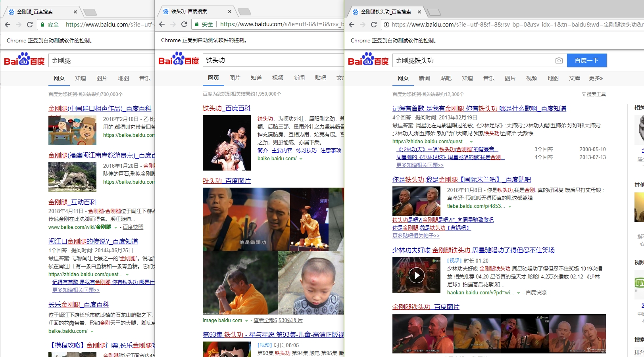Close the 铁头功_百度搜索 tab

tap(229, 12)
